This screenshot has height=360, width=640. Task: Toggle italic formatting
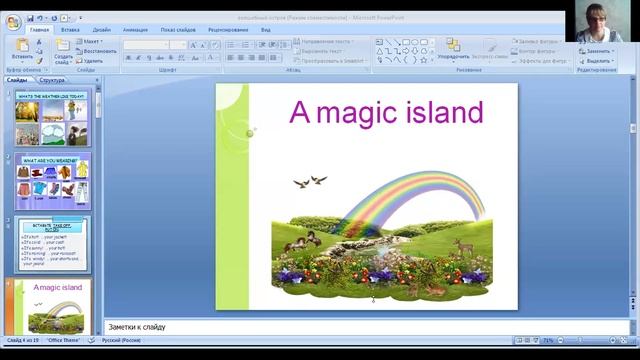pyautogui.click(x=139, y=58)
